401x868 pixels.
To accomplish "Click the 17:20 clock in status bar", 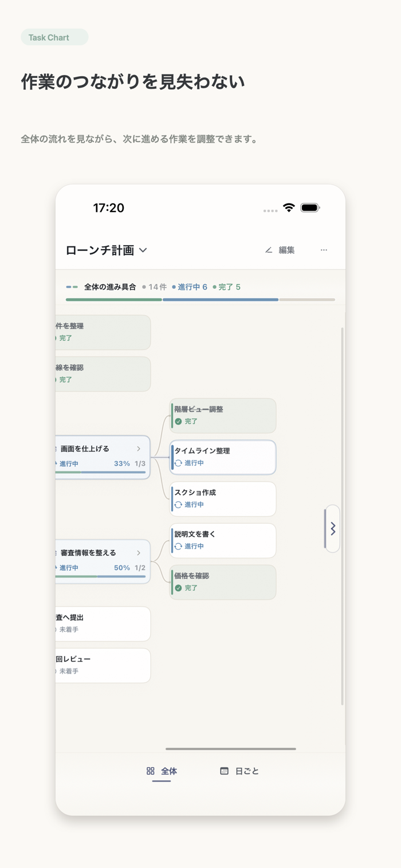I will click(x=109, y=208).
